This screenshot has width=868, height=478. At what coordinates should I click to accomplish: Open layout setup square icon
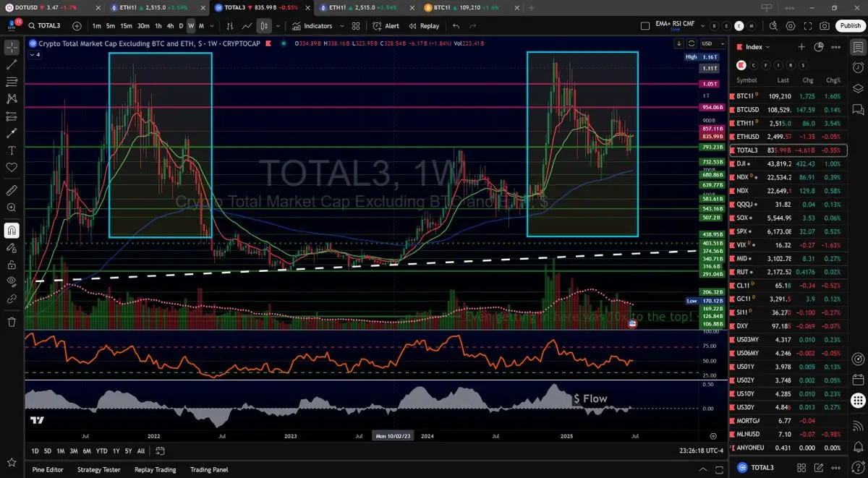645,26
